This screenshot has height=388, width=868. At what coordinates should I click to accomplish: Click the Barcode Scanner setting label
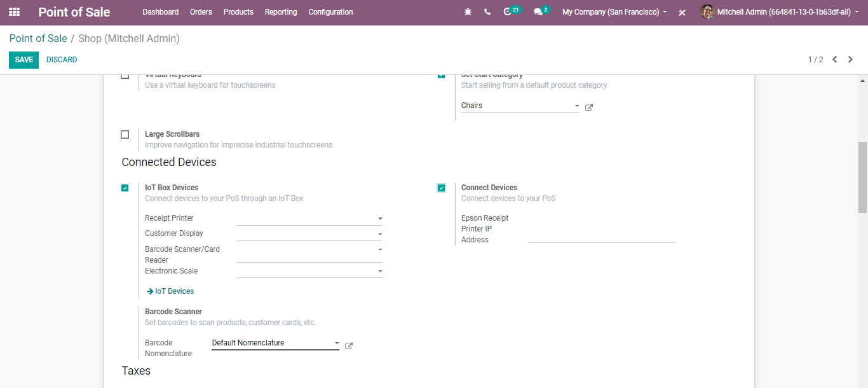tap(173, 312)
